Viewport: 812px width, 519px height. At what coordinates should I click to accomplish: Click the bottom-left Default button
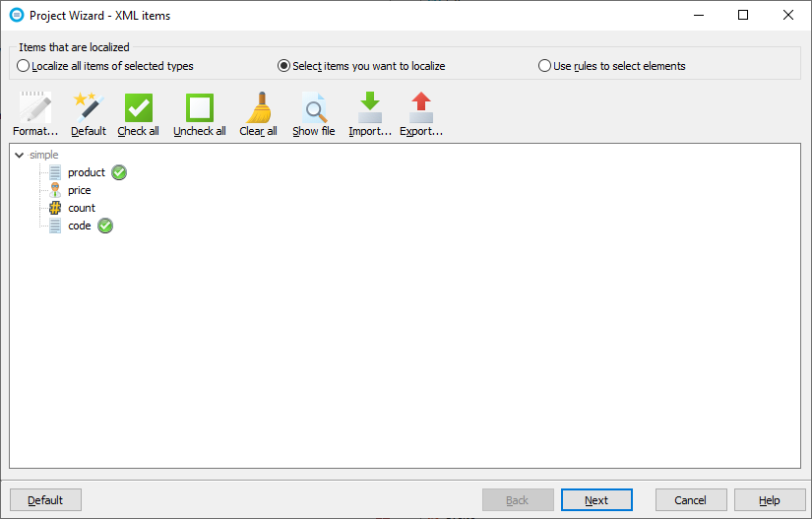pyautogui.click(x=45, y=500)
